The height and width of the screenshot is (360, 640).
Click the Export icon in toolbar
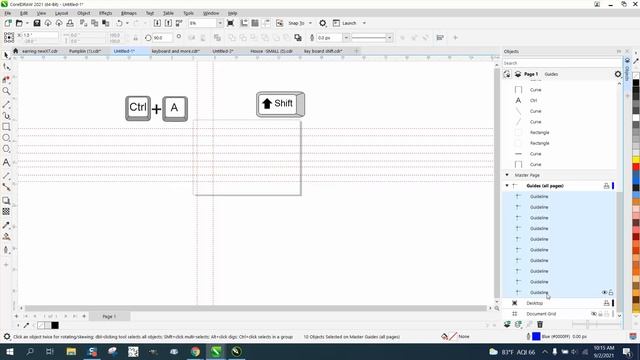click(168, 23)
